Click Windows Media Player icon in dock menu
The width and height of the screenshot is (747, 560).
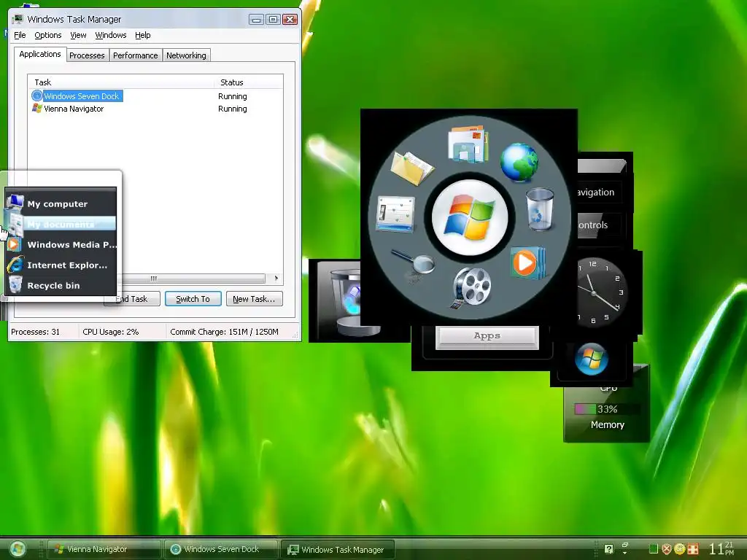tap(13, 245)
